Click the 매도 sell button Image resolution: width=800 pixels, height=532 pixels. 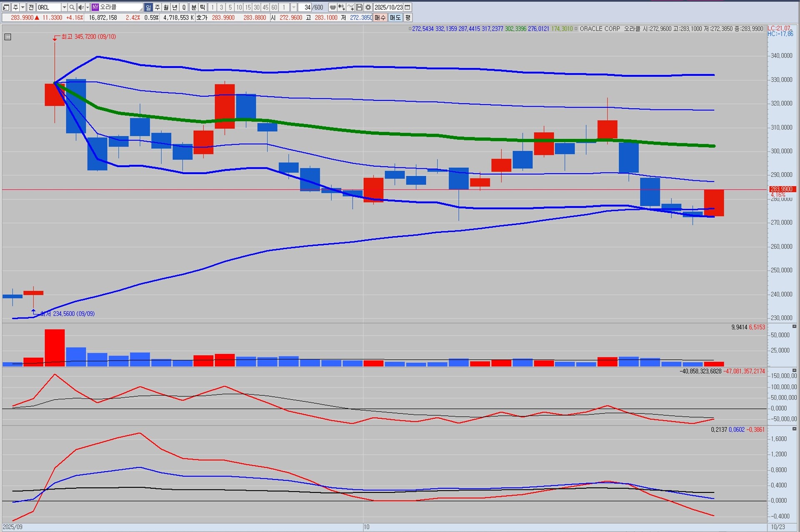[x=395, y=17]
